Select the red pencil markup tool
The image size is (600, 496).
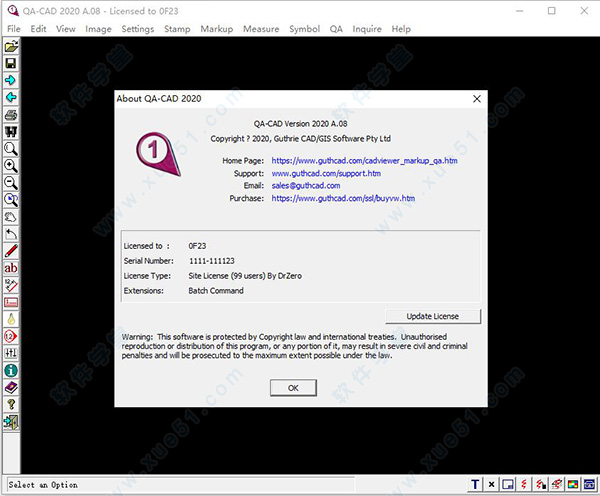(11, 251)
